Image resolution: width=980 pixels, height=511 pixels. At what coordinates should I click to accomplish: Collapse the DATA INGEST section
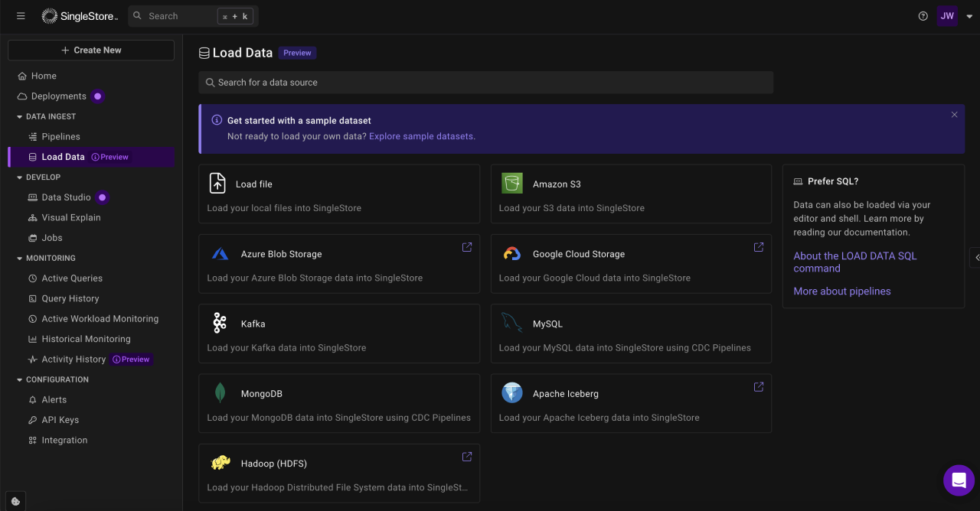(18, 116)
